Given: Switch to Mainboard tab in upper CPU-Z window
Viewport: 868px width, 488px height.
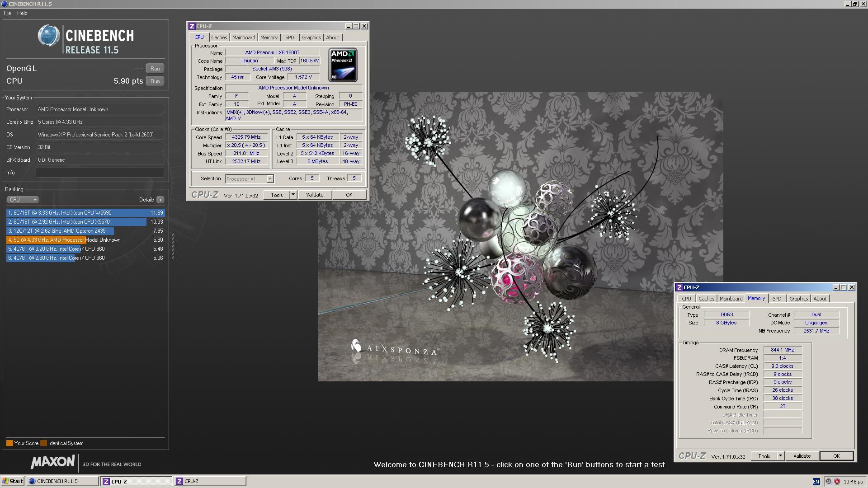Looking at the screenshot, I should [x=244, y=38].
